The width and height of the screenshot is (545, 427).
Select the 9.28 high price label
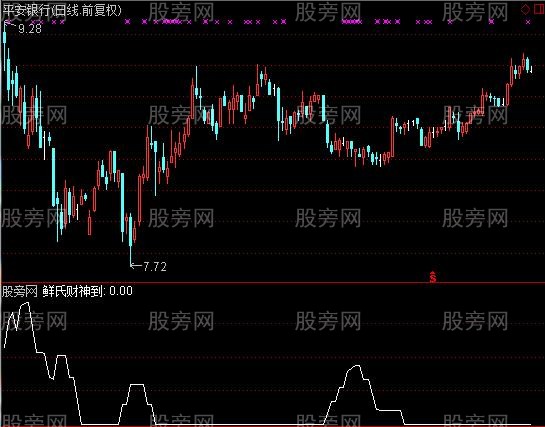(30, 29)
